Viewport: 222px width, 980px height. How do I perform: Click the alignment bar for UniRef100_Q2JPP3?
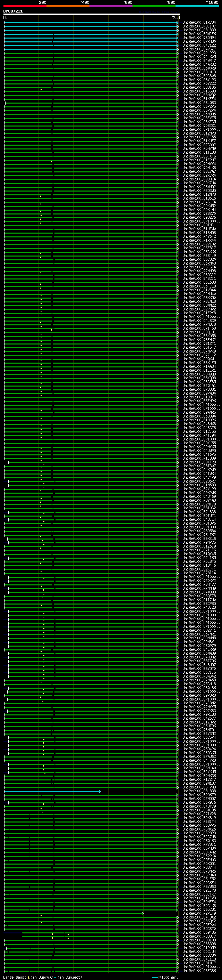click(x=91, y=53)
